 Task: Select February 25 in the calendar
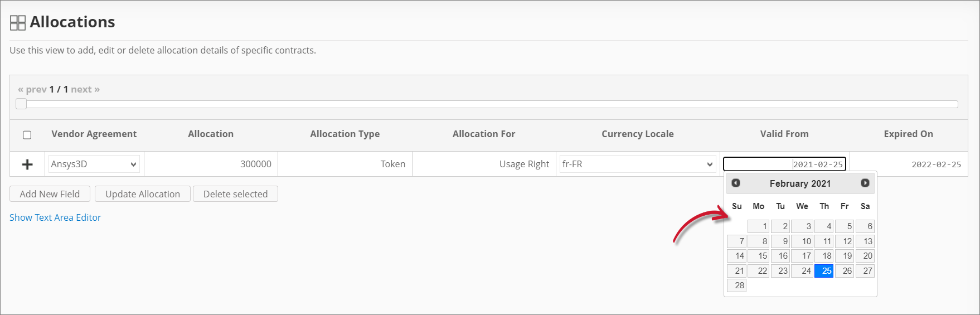[x=824, y=271]
